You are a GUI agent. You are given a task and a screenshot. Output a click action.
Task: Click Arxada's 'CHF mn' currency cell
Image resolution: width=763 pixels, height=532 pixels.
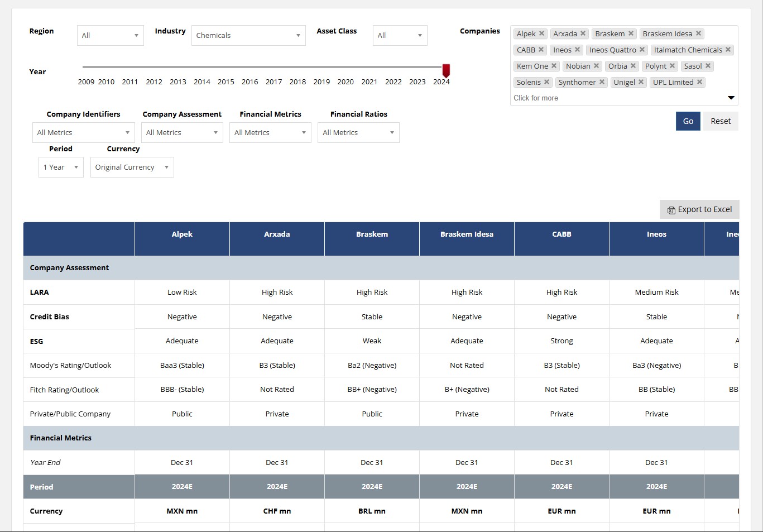pos(277,511)
